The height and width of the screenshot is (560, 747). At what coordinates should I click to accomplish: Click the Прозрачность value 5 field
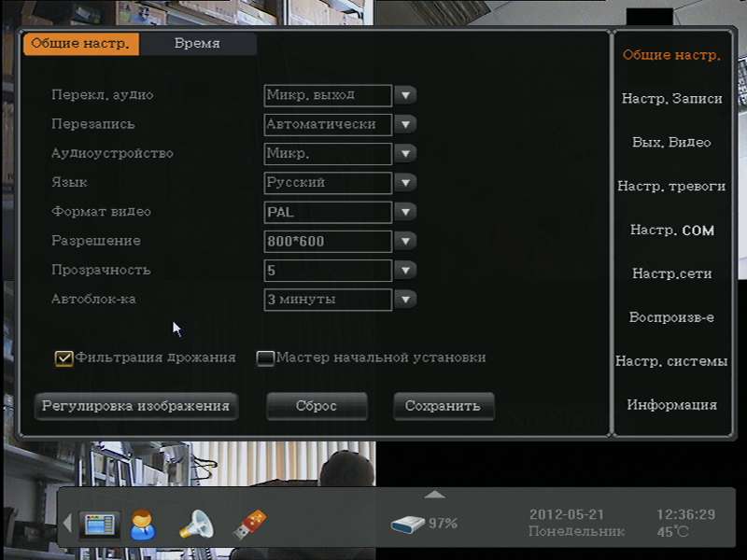328,271
